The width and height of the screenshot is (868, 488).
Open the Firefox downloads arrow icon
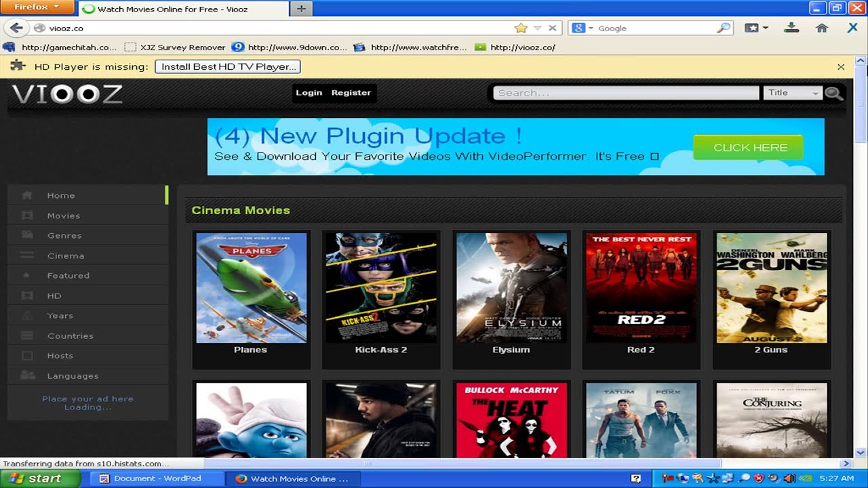coord(791,28)
